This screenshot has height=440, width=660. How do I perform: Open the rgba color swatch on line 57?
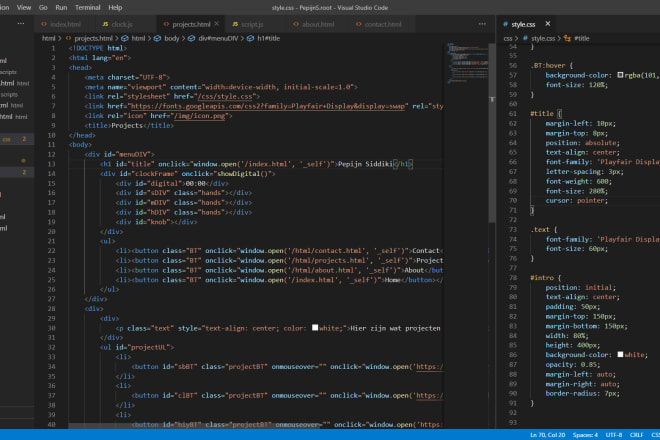click(620, 75)
